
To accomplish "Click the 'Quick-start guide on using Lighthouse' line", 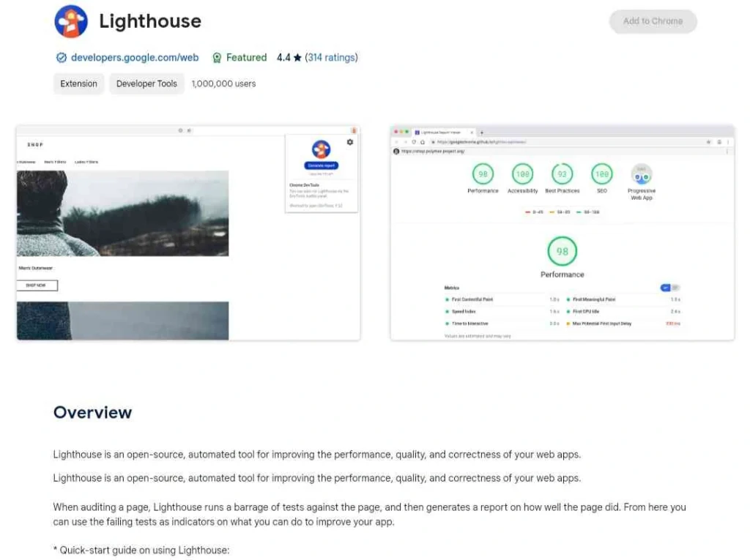I will 141,550.
